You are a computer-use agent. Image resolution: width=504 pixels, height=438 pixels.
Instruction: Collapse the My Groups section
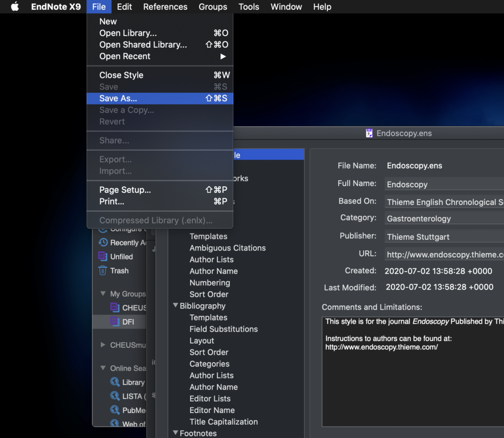(x=103, y=294)
